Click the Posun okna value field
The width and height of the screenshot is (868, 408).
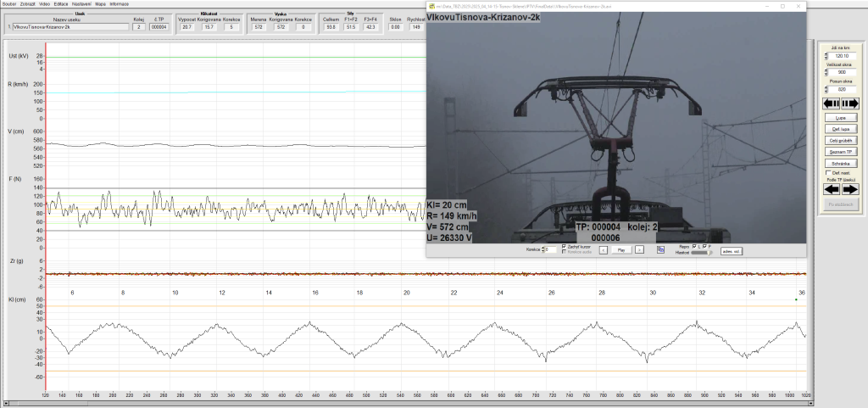point(843,89)
